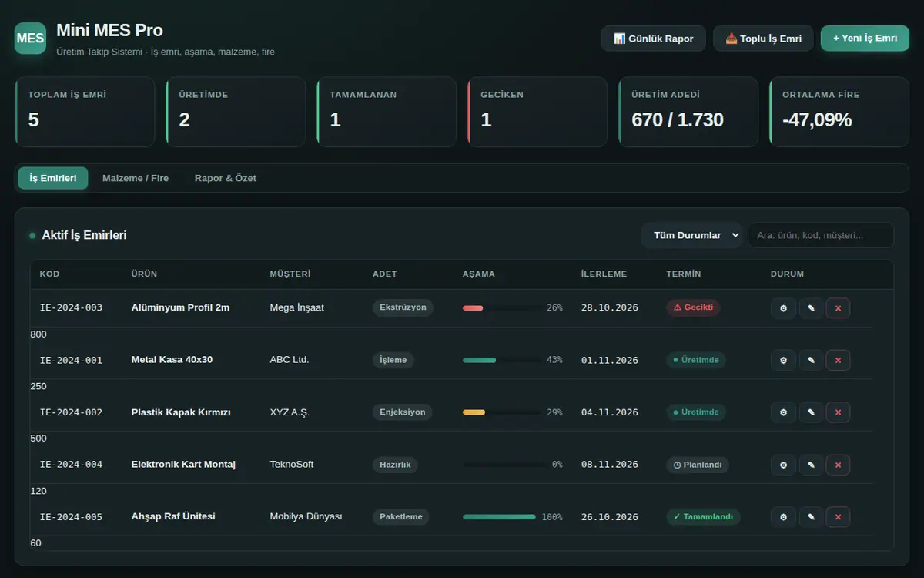Create a new order with Yeni İş Emri
This screenshot has height=578, width=924.
coord(865,39)
